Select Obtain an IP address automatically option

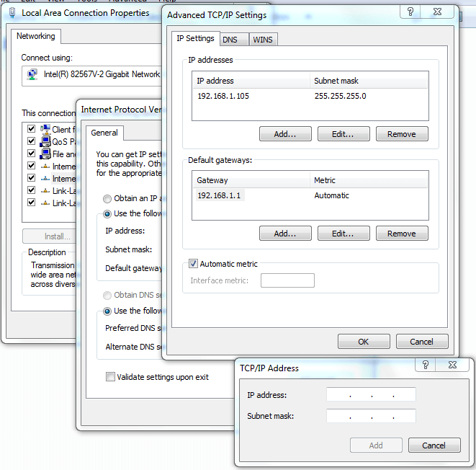pos(107,199)
